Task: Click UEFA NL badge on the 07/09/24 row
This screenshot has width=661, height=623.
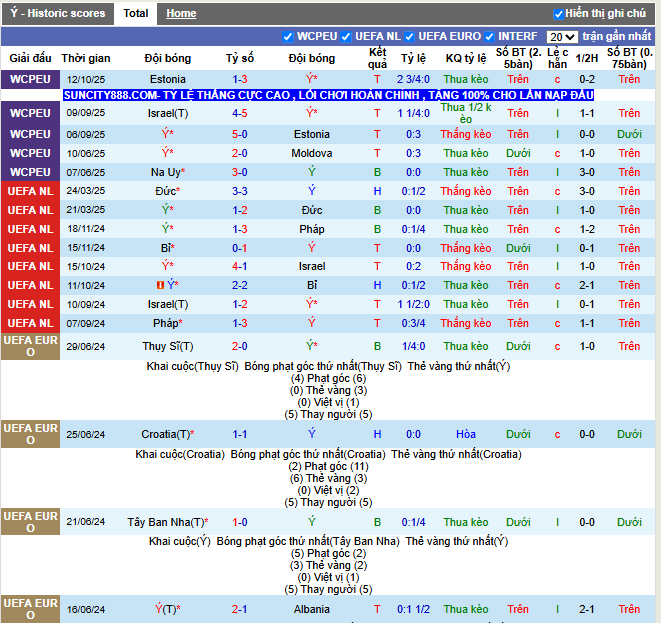Action: [x=30, y=323]
